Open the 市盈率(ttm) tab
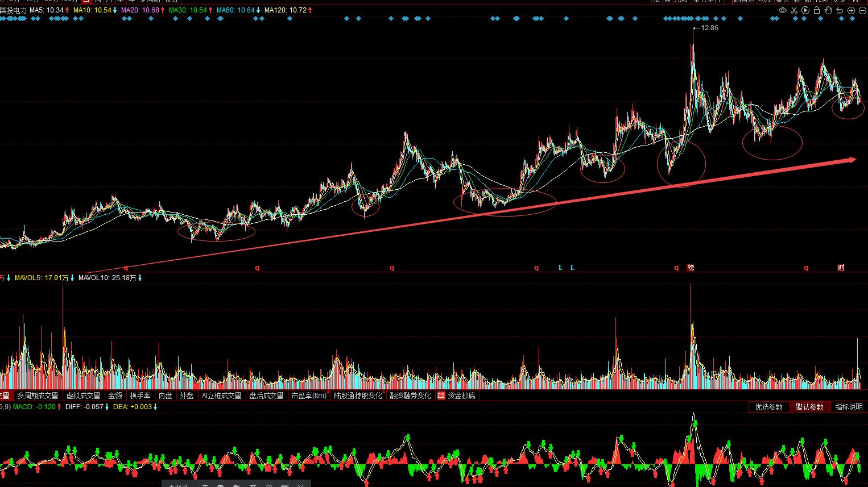 pos(309,396)
